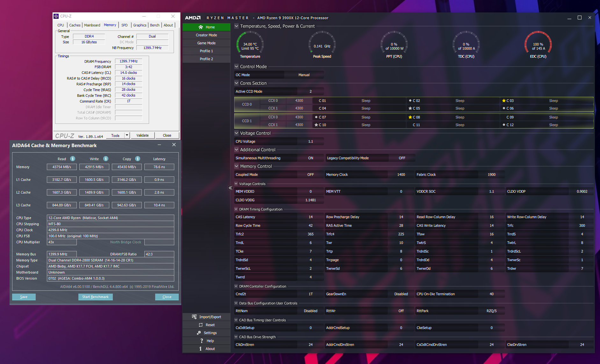Click the Tools button in CPU-Z
Screen dimensions: 600x364
[115, 135]
